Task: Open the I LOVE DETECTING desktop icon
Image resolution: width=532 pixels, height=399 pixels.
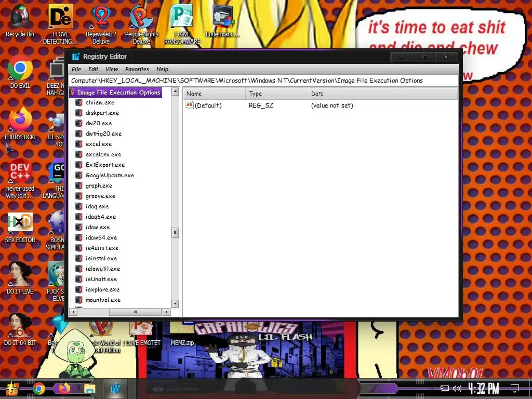Action: coord(60,24)
